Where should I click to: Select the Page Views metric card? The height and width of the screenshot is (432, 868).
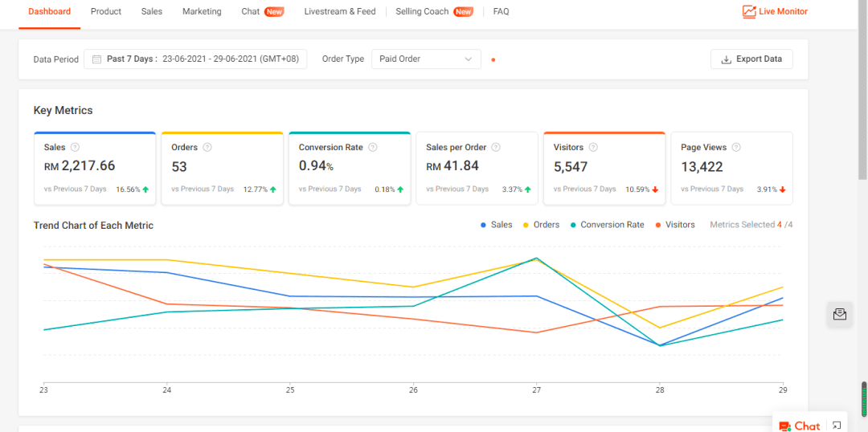pyautogui.click(x=731, y=169)
